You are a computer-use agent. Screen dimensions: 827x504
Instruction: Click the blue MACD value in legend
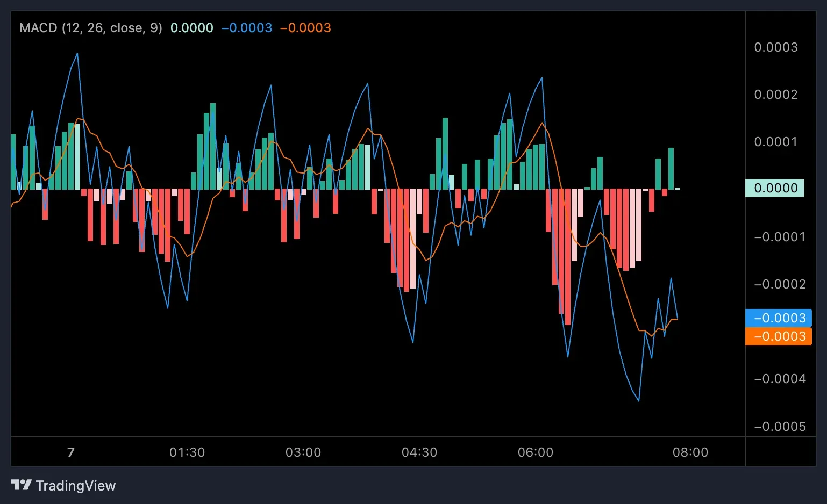[247, 28]
